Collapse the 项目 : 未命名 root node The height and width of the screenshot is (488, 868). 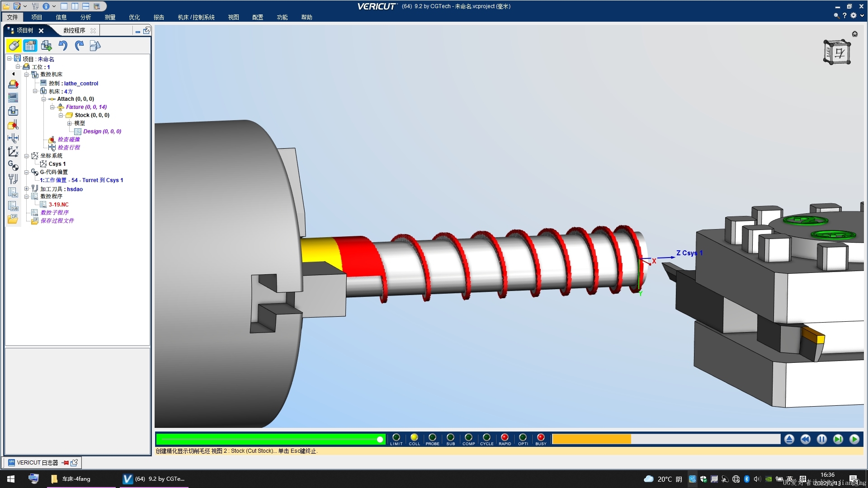point(9,59)
